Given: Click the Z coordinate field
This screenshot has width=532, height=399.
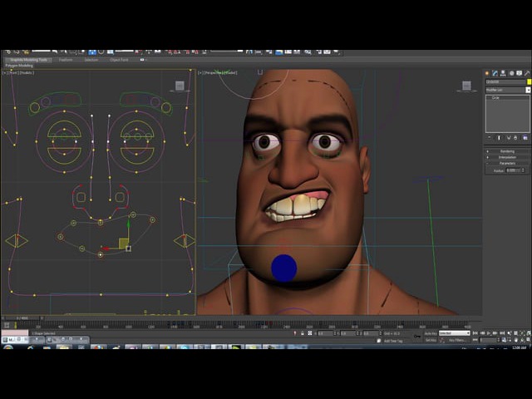Looking at the screenshot, I should (371, 333).
